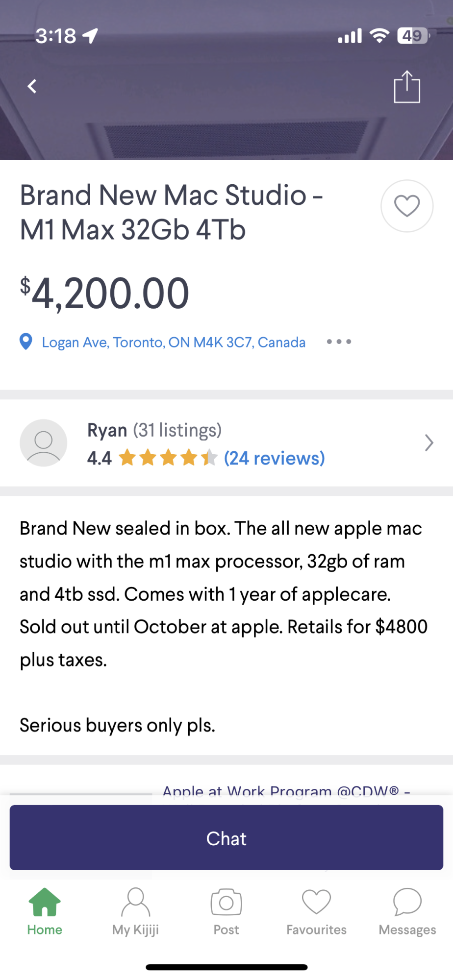Tap the battery indicator in status bar
The height and width of the screenshot is (980, 453).
[413, 36]
